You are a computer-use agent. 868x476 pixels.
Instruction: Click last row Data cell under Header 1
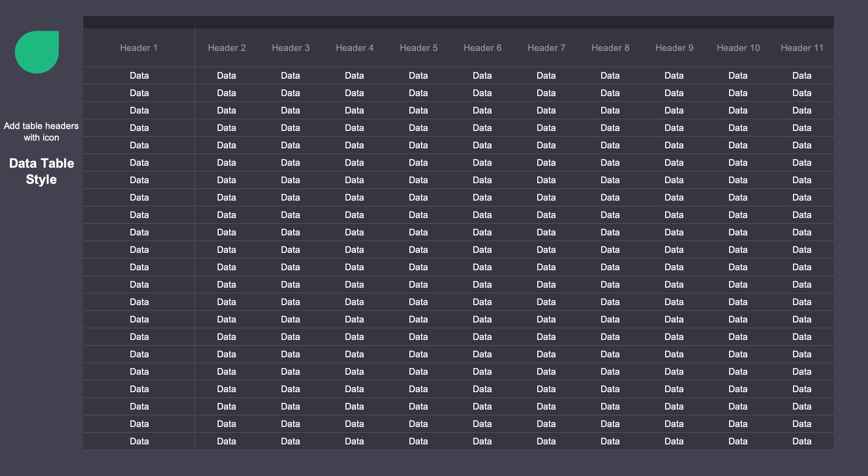tap(139, 441)
